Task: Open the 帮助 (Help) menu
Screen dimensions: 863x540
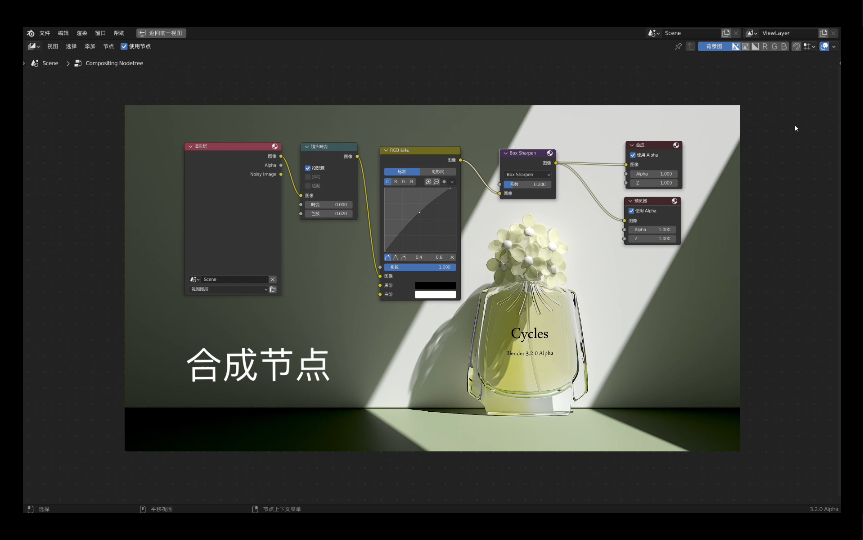Action: tap(119, 34)
